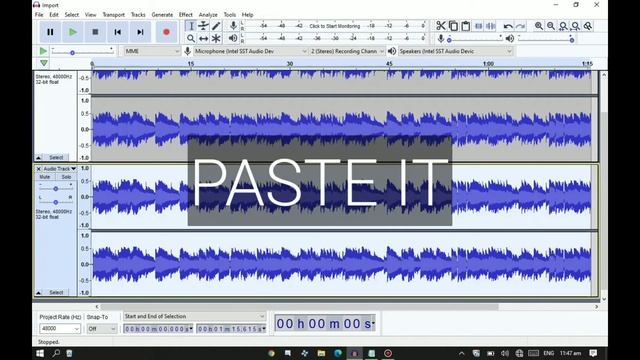Select the Zoom (magnifier) tool
640x360 pixels.
pyautogui.click(x=191, y=39)
